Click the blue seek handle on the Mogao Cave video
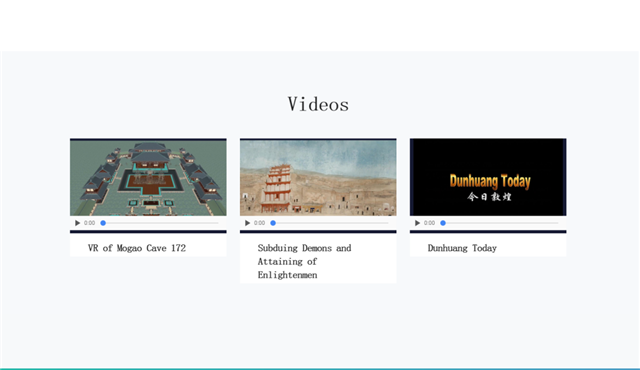Viewport: 640px width, 370px height. pyautogui.click(x=103, y=223)
